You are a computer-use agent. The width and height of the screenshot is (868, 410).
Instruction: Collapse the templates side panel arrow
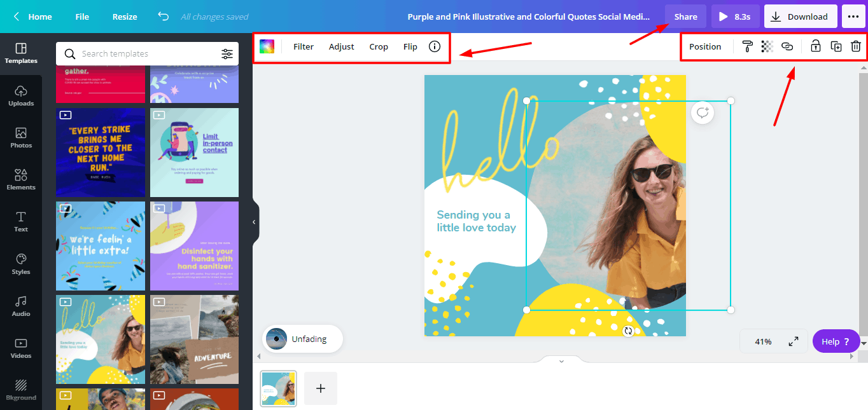(254, 222)
